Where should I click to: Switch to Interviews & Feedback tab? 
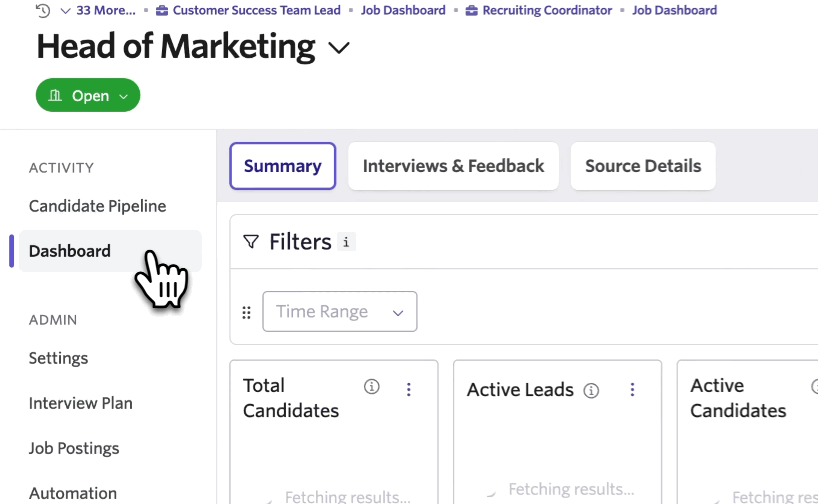point(453,166)
